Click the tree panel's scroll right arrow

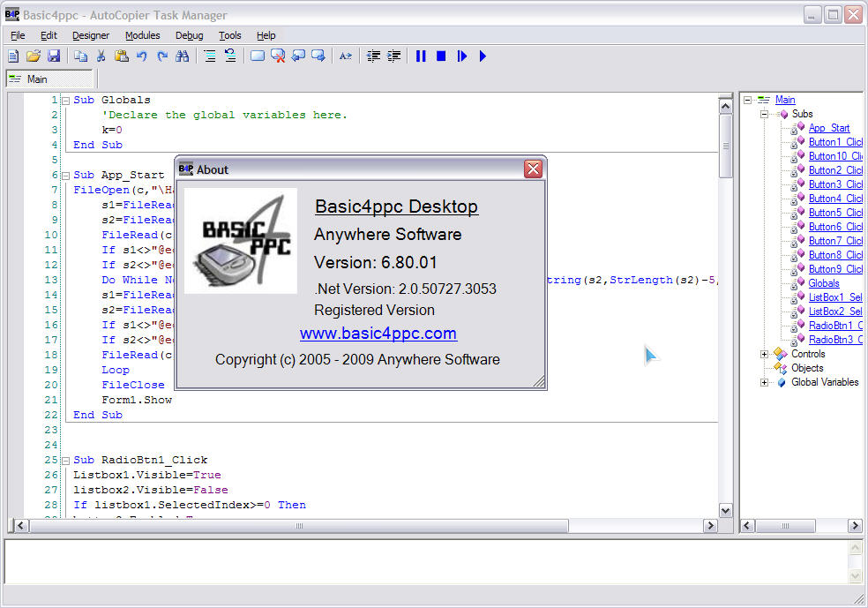(x=855, y=526)
